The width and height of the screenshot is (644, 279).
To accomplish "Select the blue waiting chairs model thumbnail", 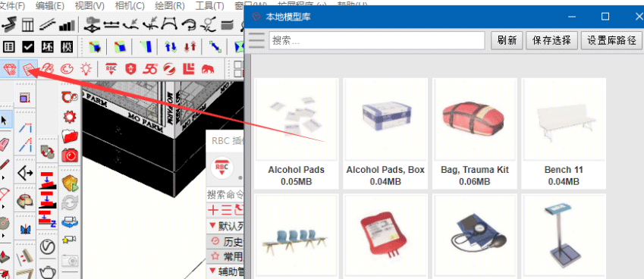I will 296,237.
